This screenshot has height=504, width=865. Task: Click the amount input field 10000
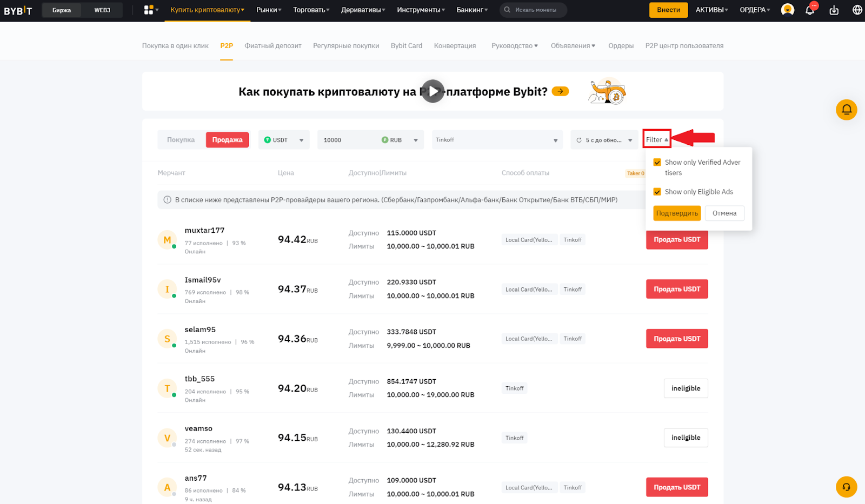click(x=348, y=140)
